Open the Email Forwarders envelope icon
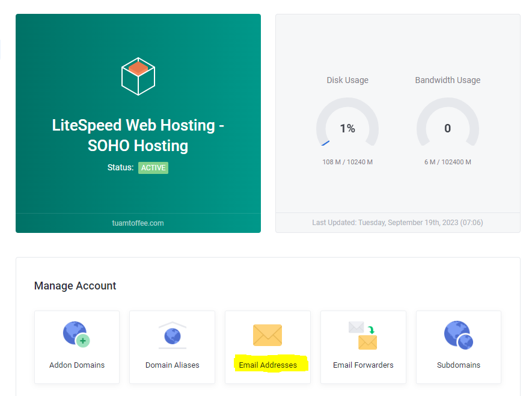The height and width of the screenshot is (396, 532). tap(363, 335)
